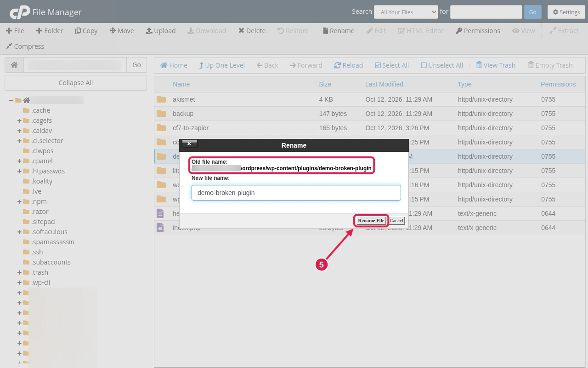Expand the .caldav tree folder
Image resolution: width=588 pixels, height=368 pixels.
coord(19,131)
